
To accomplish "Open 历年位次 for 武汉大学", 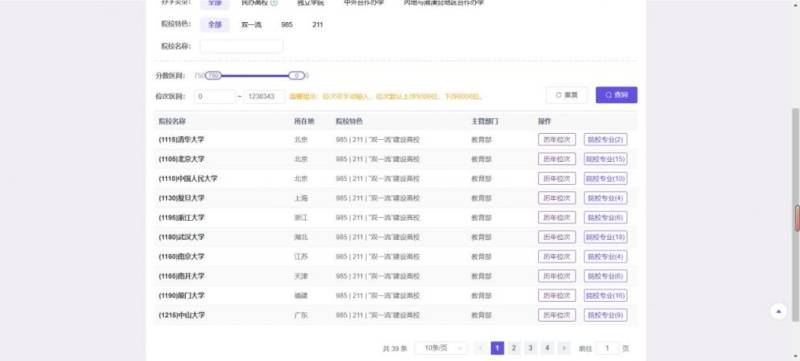I will pos(557,237).
